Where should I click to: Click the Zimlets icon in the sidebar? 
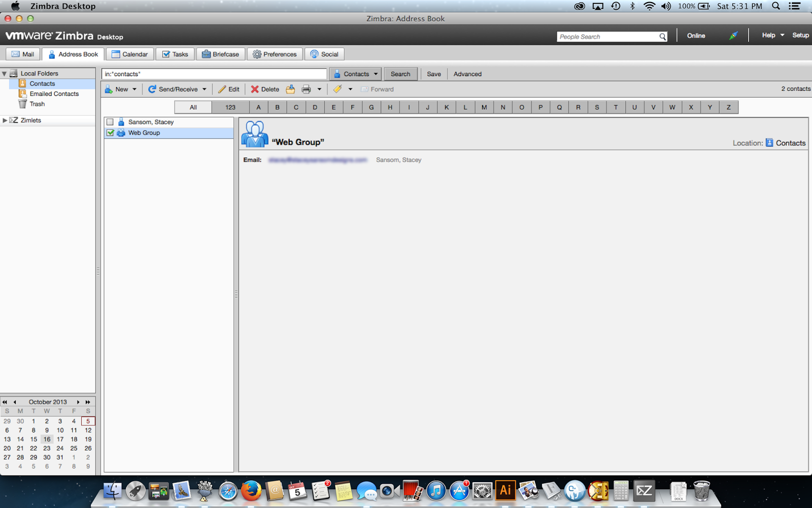point(14,120)
